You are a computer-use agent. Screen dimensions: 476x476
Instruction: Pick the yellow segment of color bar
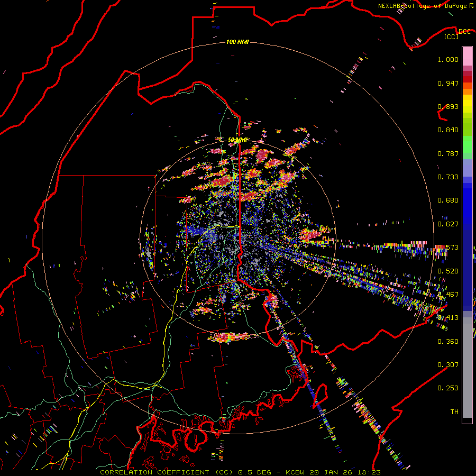coord(467,104)
